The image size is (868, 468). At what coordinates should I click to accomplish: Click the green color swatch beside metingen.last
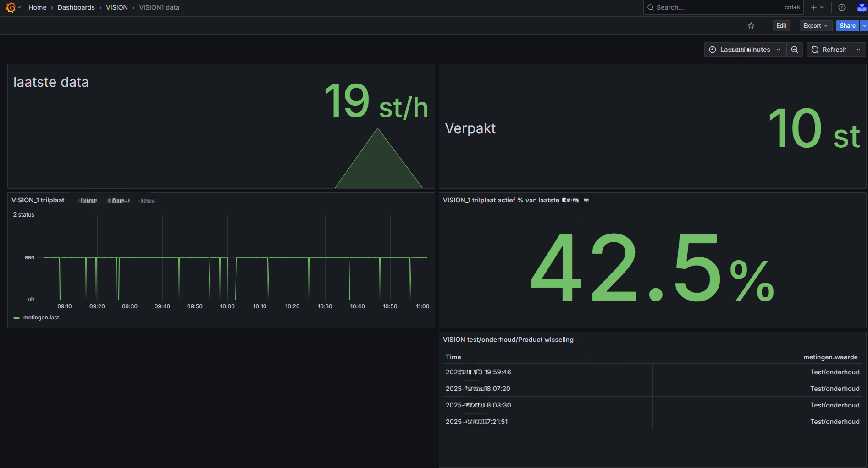pos(17,318)
